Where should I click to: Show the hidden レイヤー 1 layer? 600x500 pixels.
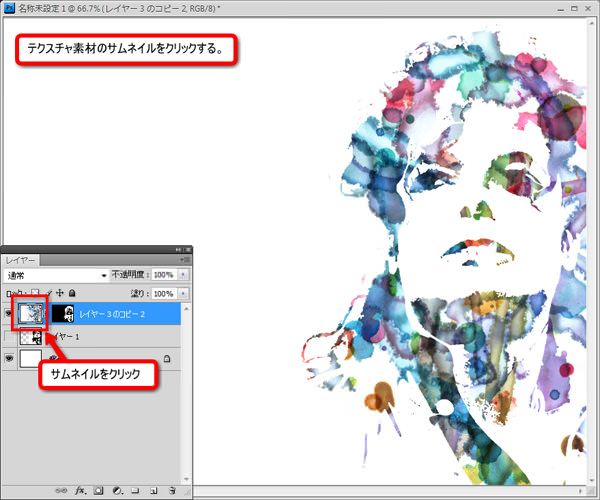pyautogui.click(x=9, y=336)
